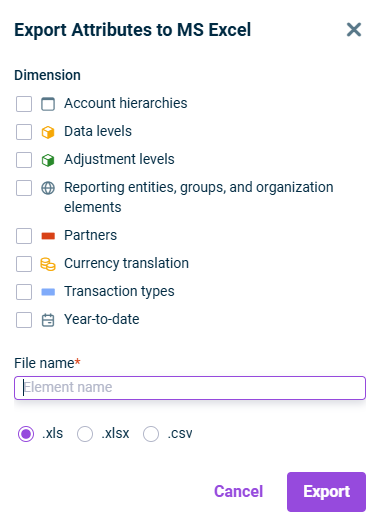
Task: Check the Year-to-date checkbox
Action: pos(24,320)
